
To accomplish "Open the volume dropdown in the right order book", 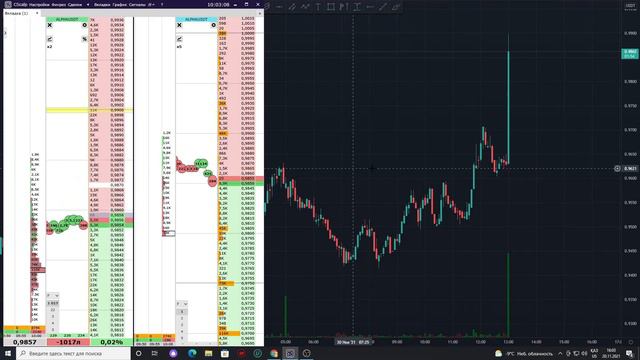I will [x=182, y=304].
